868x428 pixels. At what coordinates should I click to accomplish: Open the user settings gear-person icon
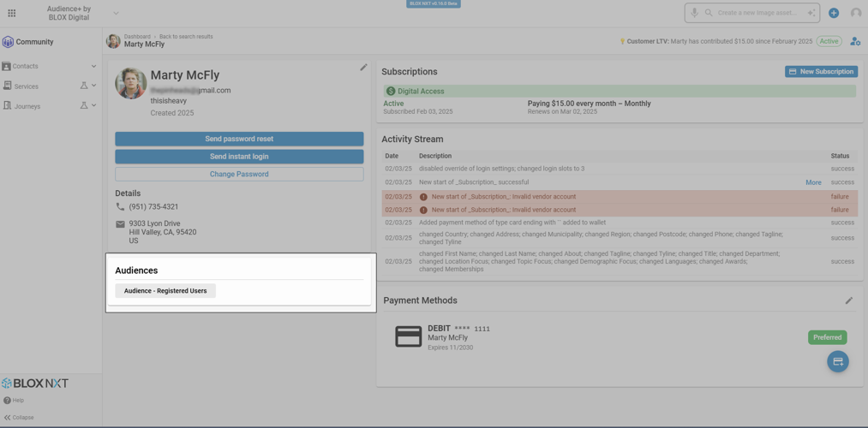coord(855,41)
